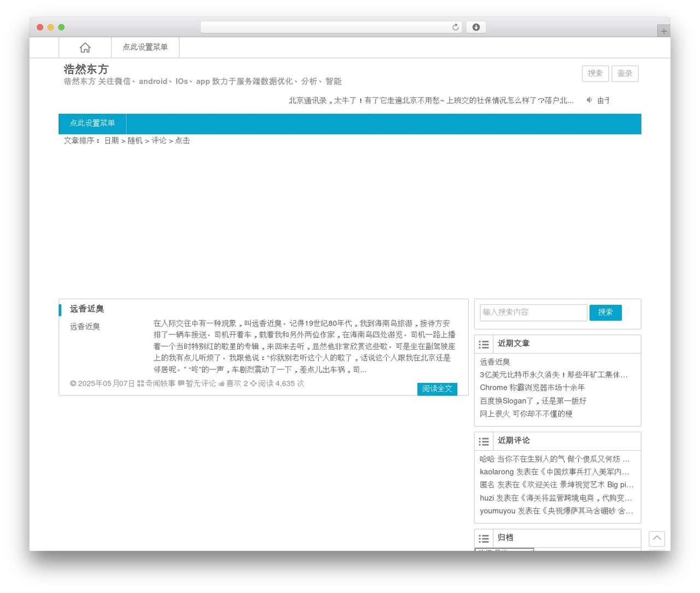This screenshot has width=700, height=593.
Task: Sort articles by 随机
Action: (135, 141)
